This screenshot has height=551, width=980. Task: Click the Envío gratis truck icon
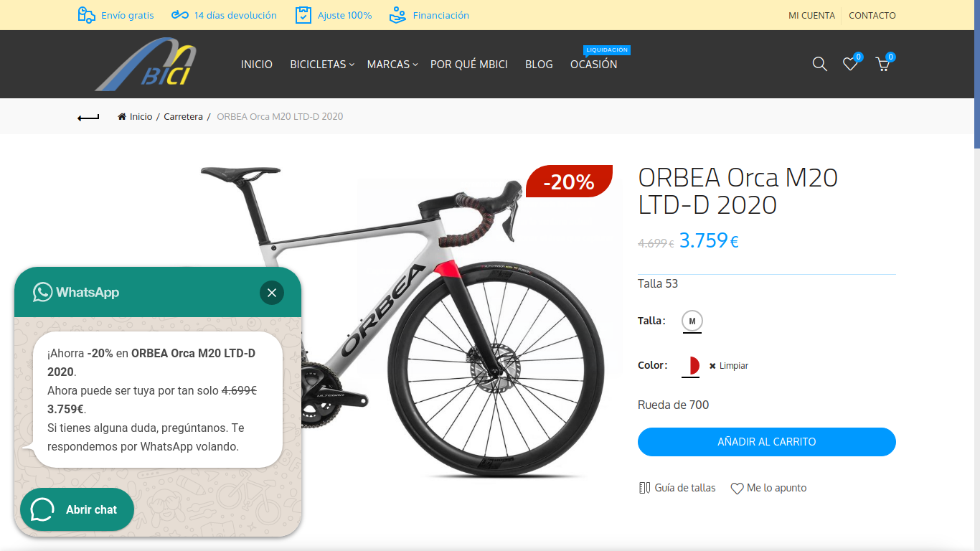[x=87, y=15]
